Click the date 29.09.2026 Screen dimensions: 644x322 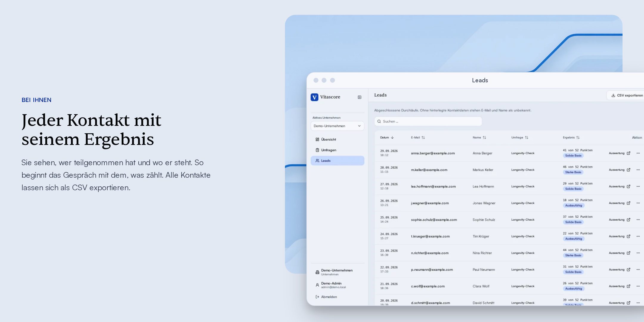[389, 151]
